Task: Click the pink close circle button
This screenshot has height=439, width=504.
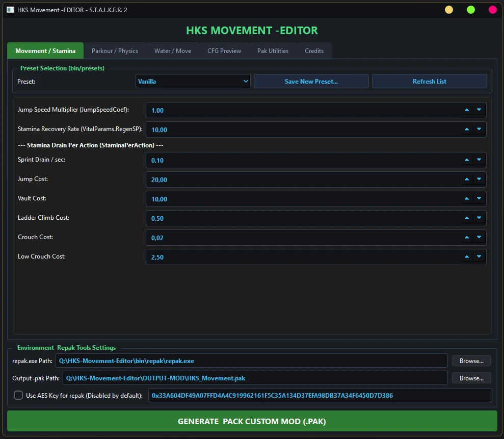Action: tap(492, 10)
